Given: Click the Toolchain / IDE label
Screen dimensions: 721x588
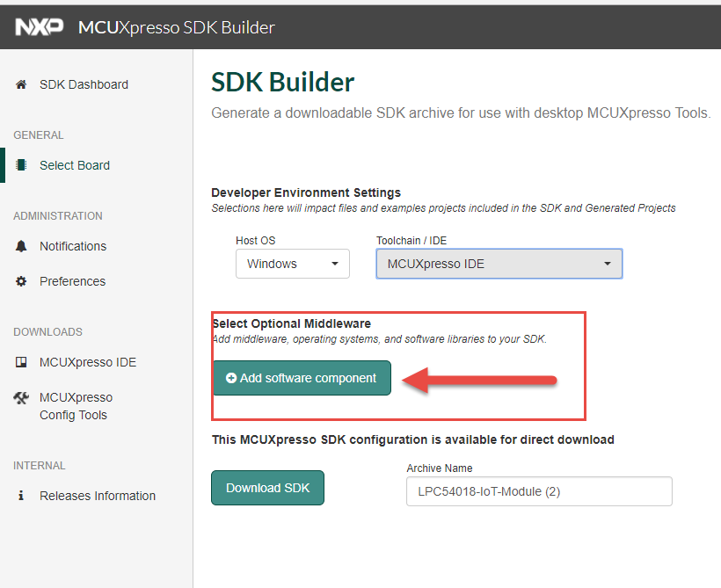Looking at the screenshot, I should pyautogui.click(x=411, y=241).
